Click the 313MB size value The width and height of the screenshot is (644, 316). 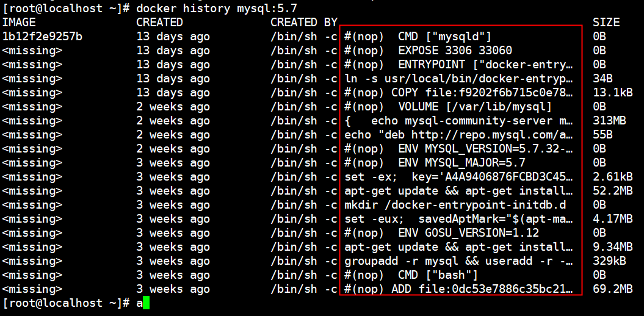pos(609,121)
